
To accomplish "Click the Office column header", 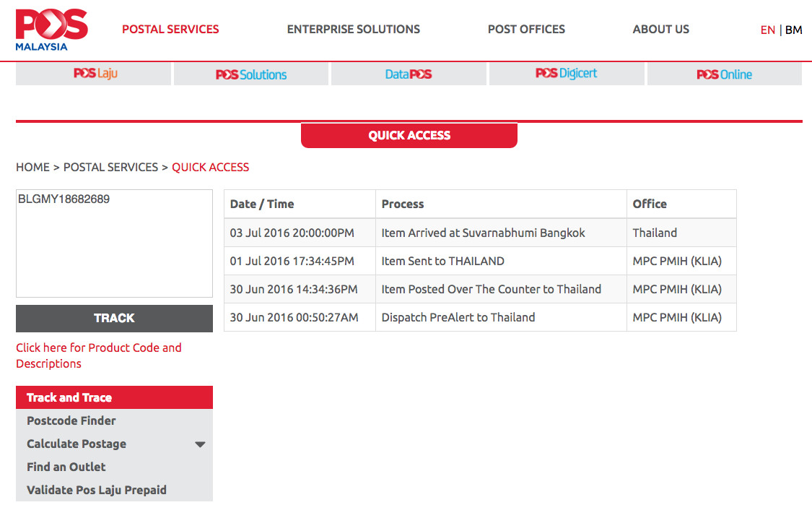I will tap(681, 204).
